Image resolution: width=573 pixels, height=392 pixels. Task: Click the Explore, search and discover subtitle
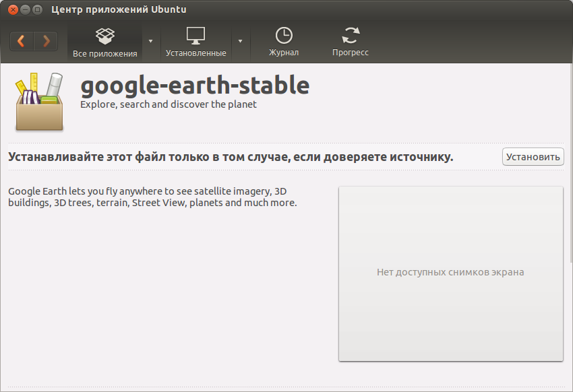click(x=167, y=104)
